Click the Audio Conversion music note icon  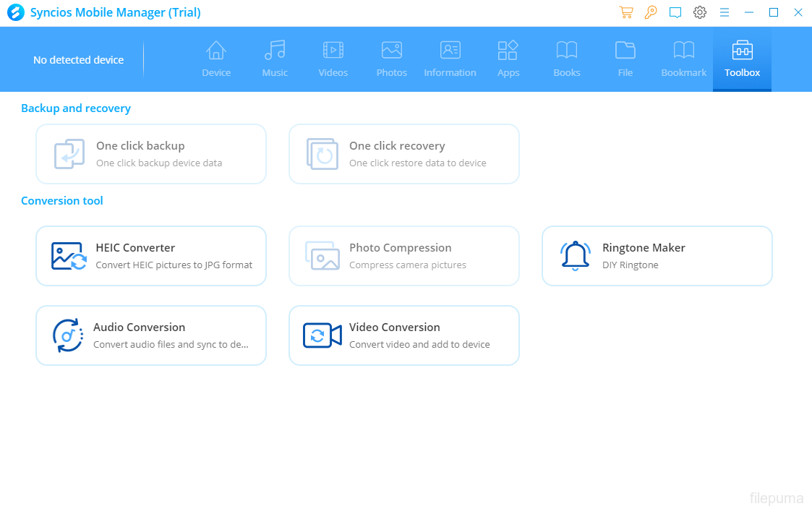coord(68,335)
